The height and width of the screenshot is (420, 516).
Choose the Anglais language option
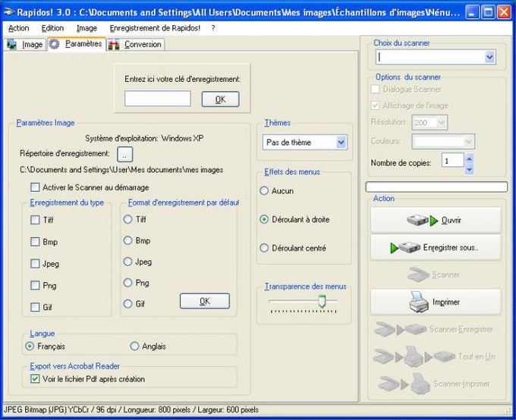click(x=134, y=346)
